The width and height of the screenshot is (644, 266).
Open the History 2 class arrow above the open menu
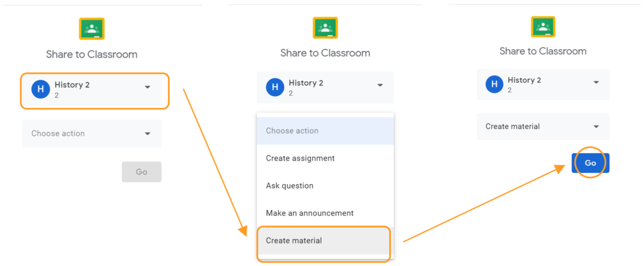coord(380,85)
